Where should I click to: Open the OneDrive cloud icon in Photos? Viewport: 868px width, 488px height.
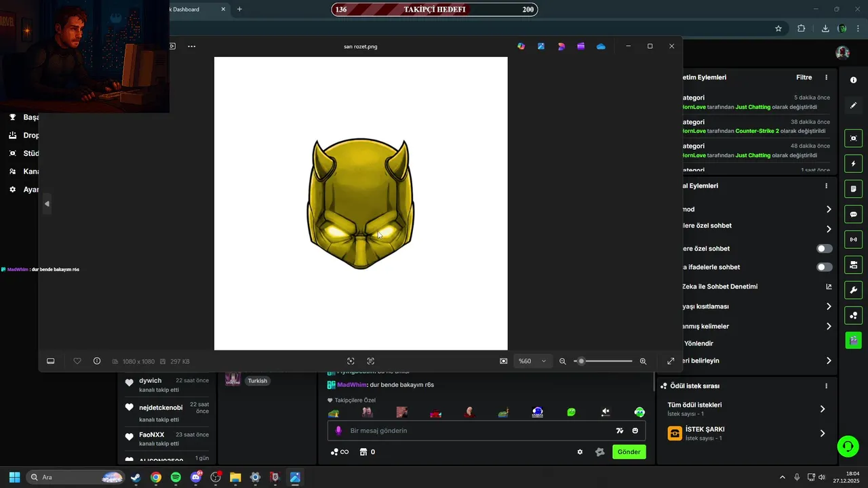click(601, 46)
